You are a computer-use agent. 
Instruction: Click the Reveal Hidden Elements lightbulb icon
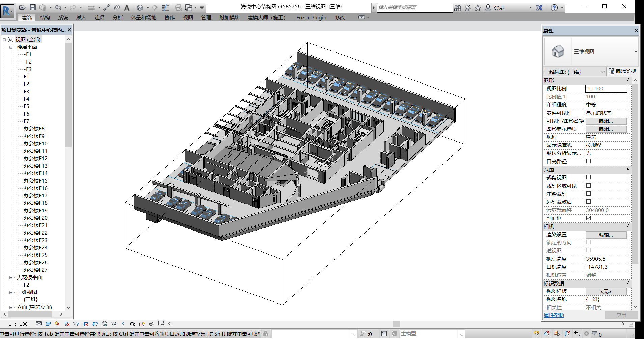[123, 324]
